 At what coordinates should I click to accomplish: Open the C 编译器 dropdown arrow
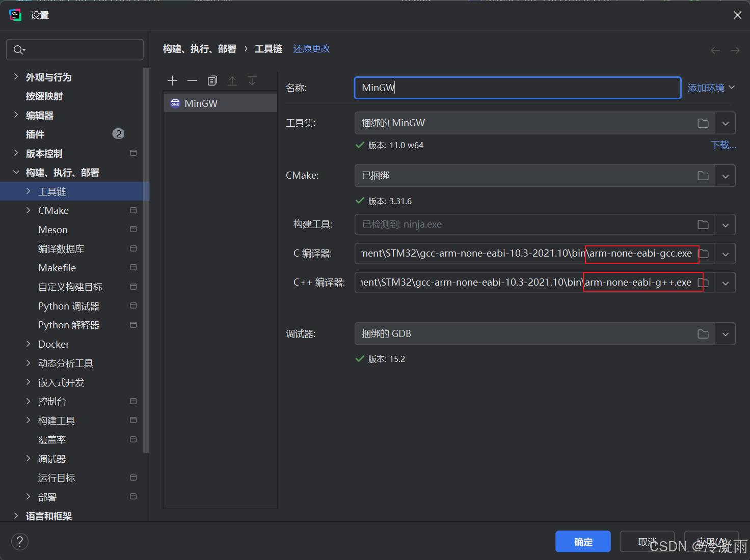pyautogui.click(x=726, y=254)
